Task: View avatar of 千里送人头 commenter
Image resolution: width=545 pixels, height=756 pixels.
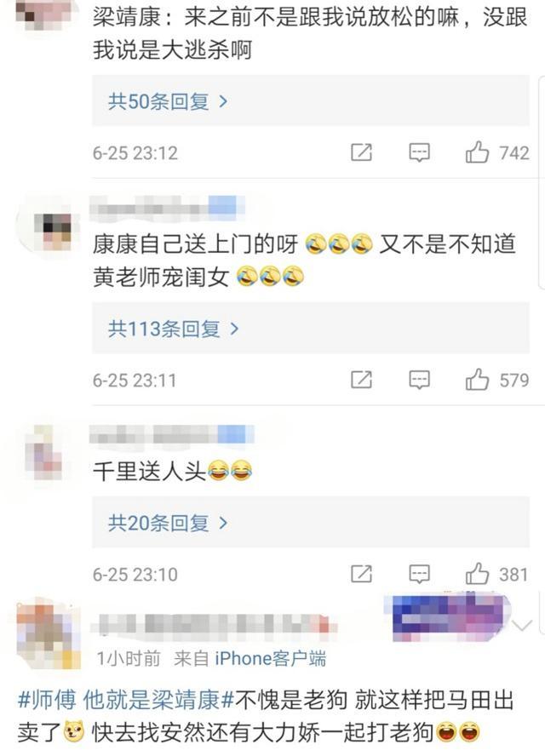Action: tap(44, 453)
